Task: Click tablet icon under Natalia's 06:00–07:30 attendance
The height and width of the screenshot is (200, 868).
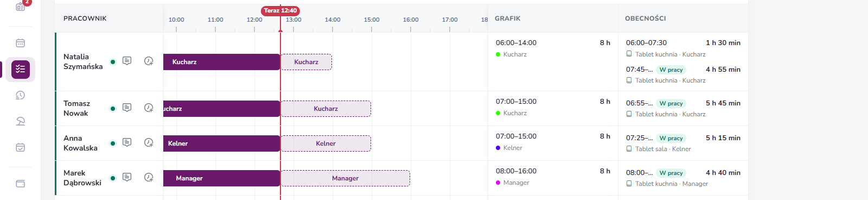Action: point(629,54)
